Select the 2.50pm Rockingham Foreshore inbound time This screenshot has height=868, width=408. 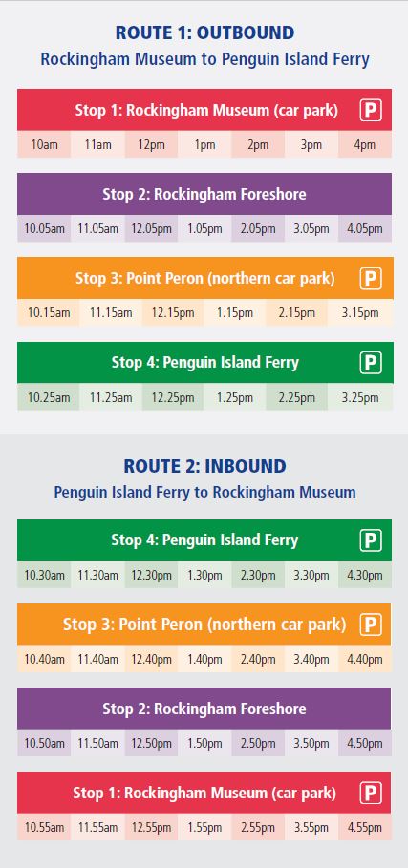coord(258,743)
